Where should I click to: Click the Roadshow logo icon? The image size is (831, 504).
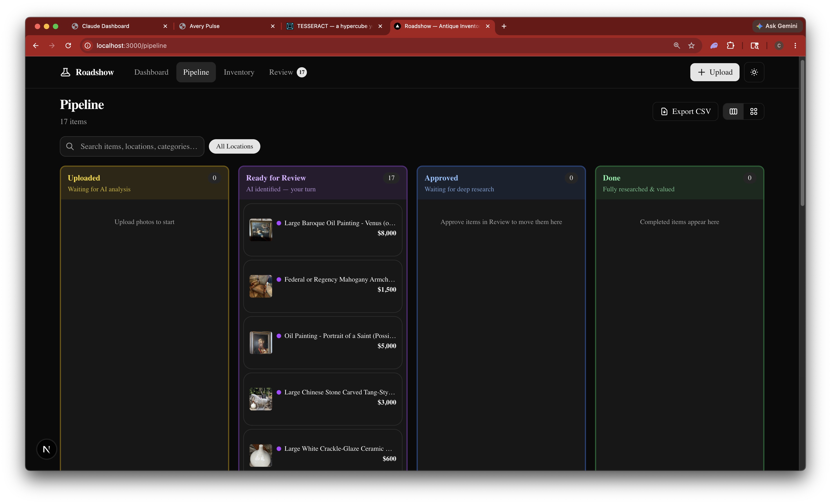pos(65,72)
